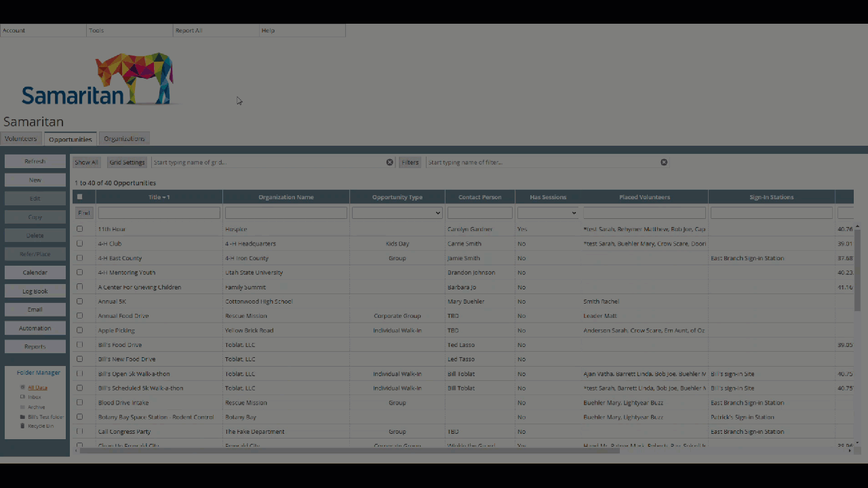Check the Apple Picking row checkbox
Viewport: 868px width, 488px height.
tap(80, 330)
